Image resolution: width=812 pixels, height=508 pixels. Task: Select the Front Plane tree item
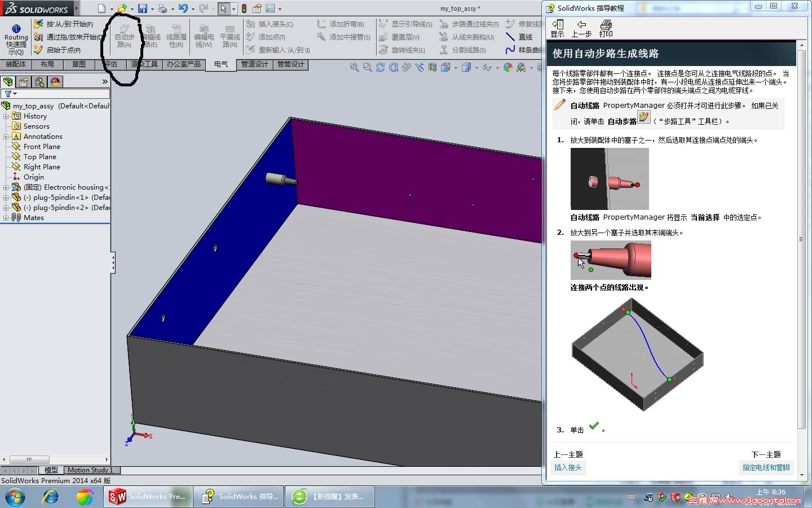click(x=42, y=147)
